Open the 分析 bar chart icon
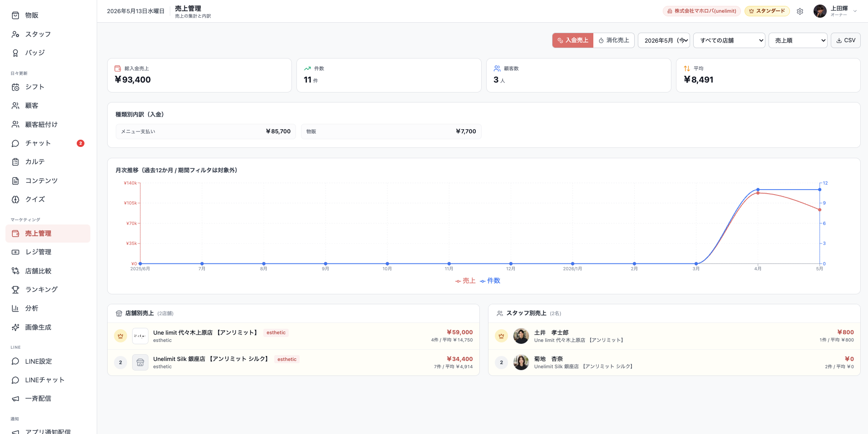The image size is (868, 434). [15, 308]
